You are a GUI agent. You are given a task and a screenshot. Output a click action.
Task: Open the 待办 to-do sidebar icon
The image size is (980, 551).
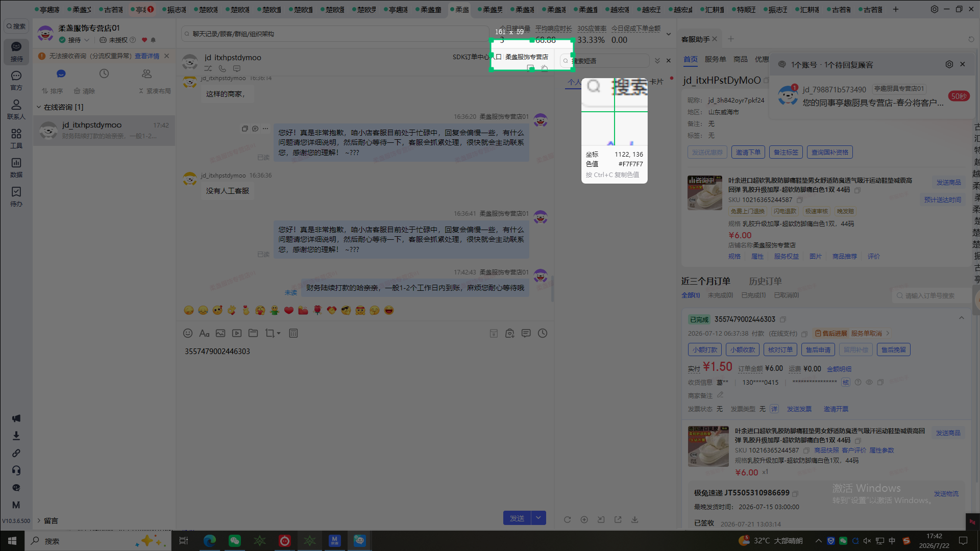[16, 196]
